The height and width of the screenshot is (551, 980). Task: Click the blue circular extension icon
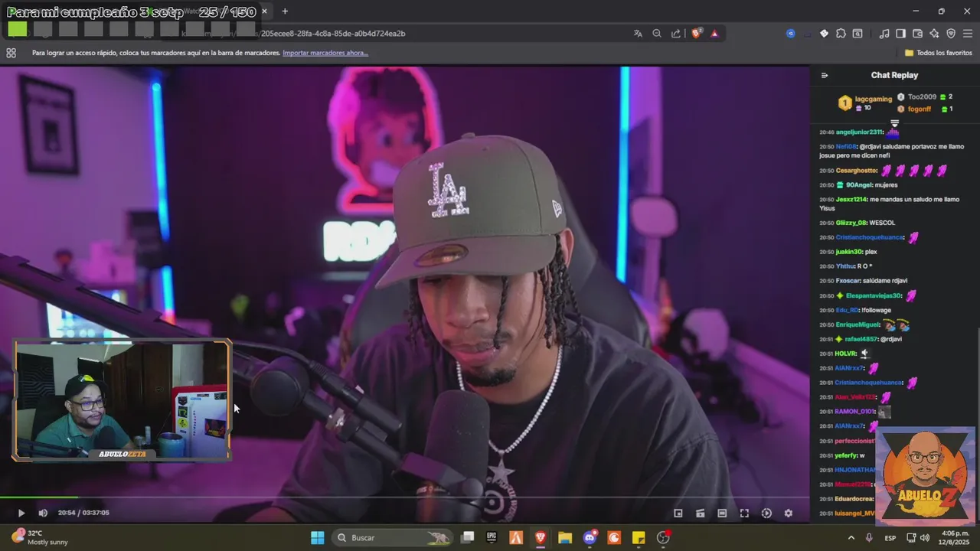pyautogui.click(x=791, y=34)
